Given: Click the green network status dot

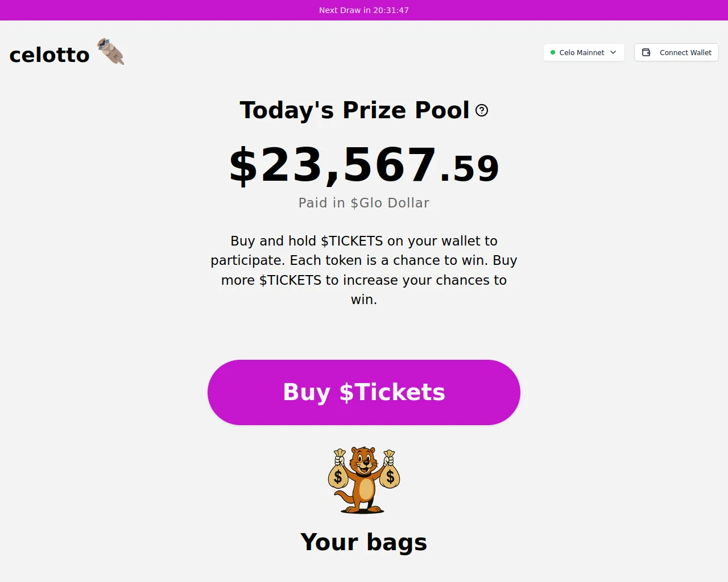Looking at the screenshot, I should pyautogui.click(x=553, y=52).
